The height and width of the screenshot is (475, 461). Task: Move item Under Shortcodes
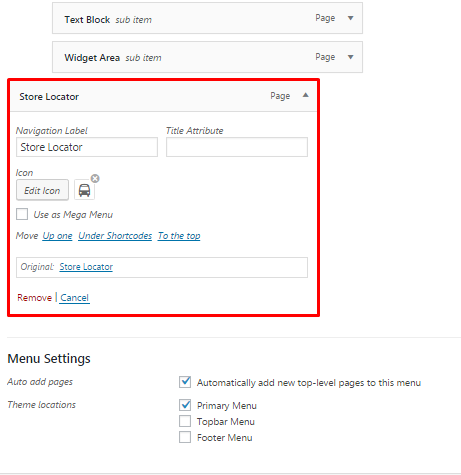tap(115, 236)
